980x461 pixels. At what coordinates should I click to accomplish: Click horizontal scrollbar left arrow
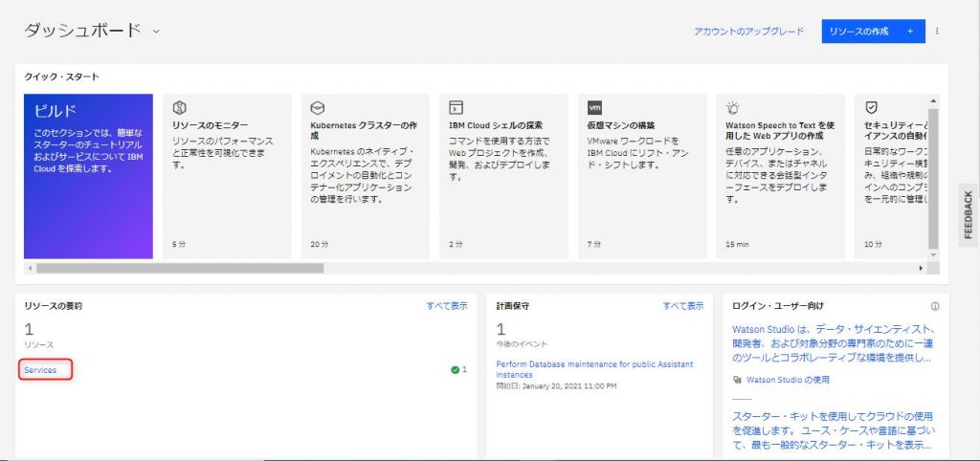click(x=29, y=268)
